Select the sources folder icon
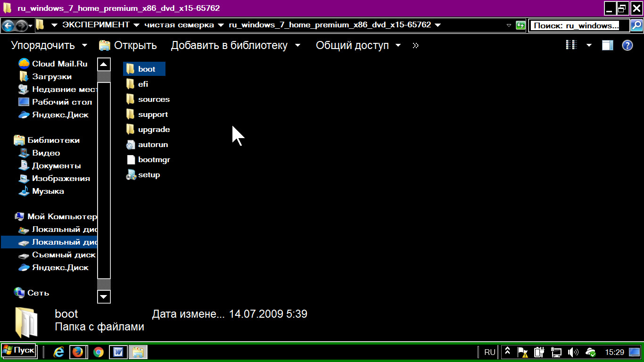This screenshot has height=362, width=644. click(131, 99)
